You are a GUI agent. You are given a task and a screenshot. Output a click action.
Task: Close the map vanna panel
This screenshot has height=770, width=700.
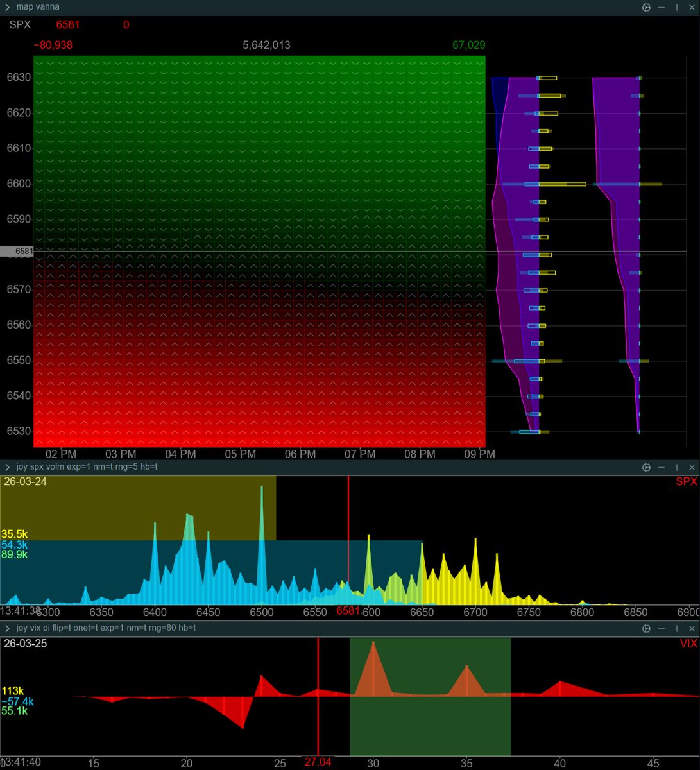692,8
